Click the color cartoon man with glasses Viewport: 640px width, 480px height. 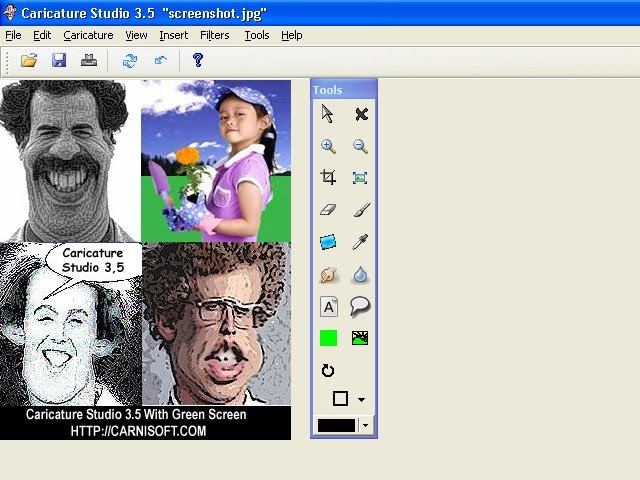tap(216, 324)
